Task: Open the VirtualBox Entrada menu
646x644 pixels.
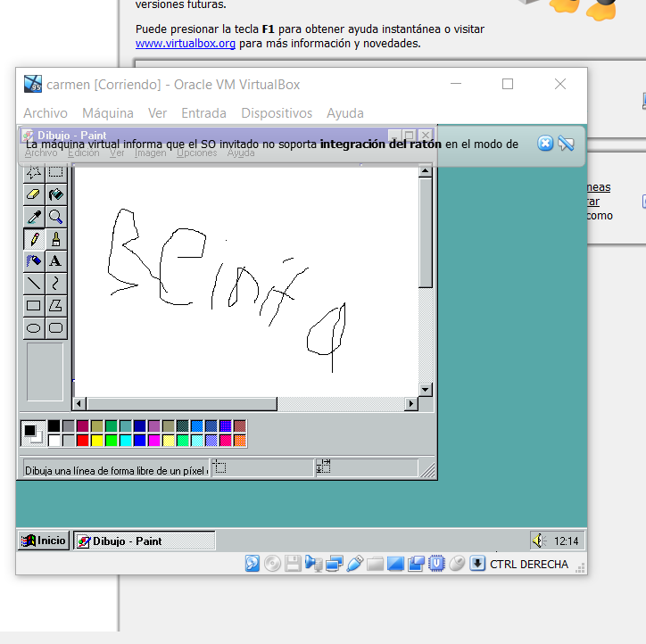Action: [204, 112]
